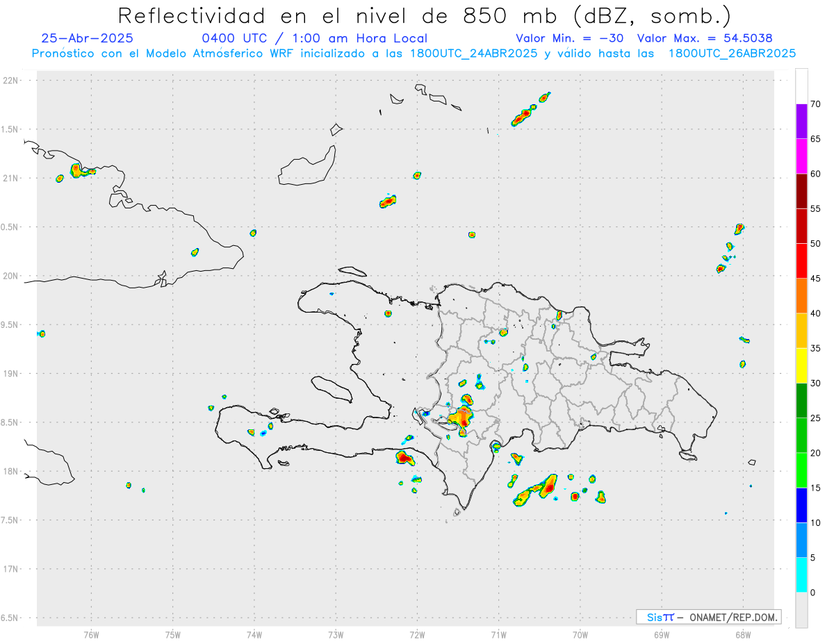Click the 'Pronóstico con el Modelo Atmosférico WRF' line
Viewport: 834px width, 644px height.
pyautogui.click(x=414, y=53)
